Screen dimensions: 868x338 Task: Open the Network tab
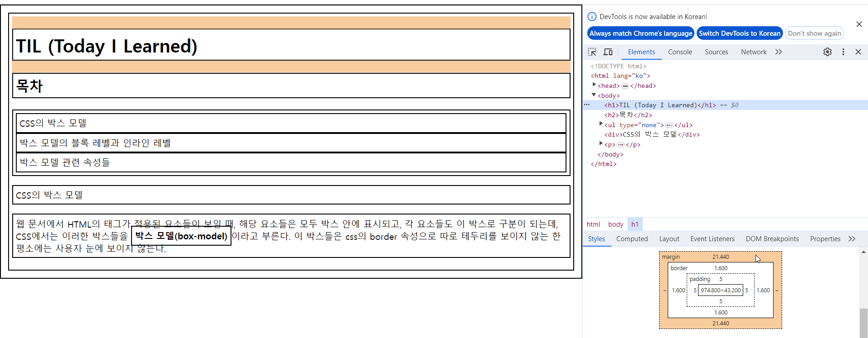pyautogui.click(x=754, y=52)
